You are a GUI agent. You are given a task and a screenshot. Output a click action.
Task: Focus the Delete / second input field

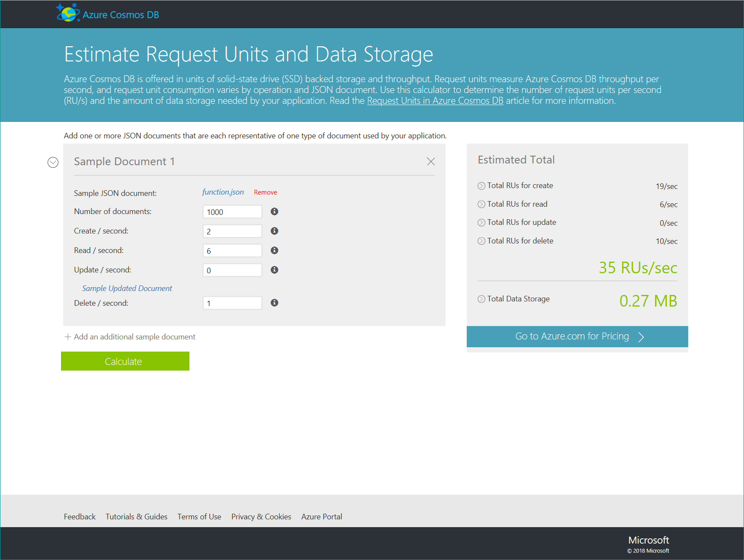[232, 303]
